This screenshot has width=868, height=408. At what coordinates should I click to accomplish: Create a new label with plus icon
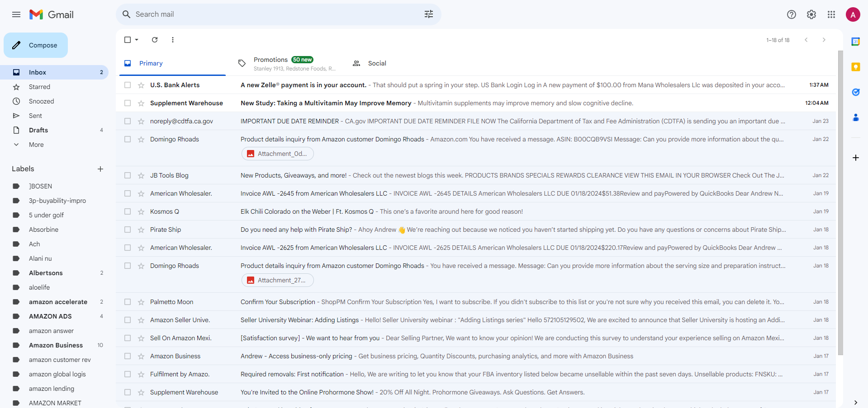pos(100,169)
